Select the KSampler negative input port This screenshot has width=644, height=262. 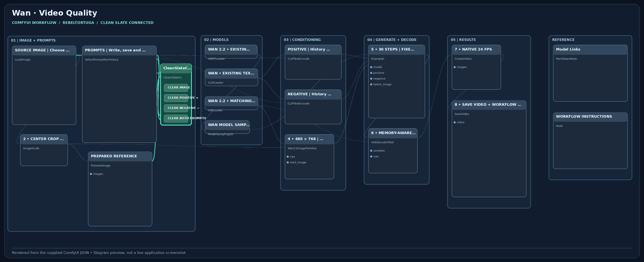pyautogui.click(x=371, y=79)
